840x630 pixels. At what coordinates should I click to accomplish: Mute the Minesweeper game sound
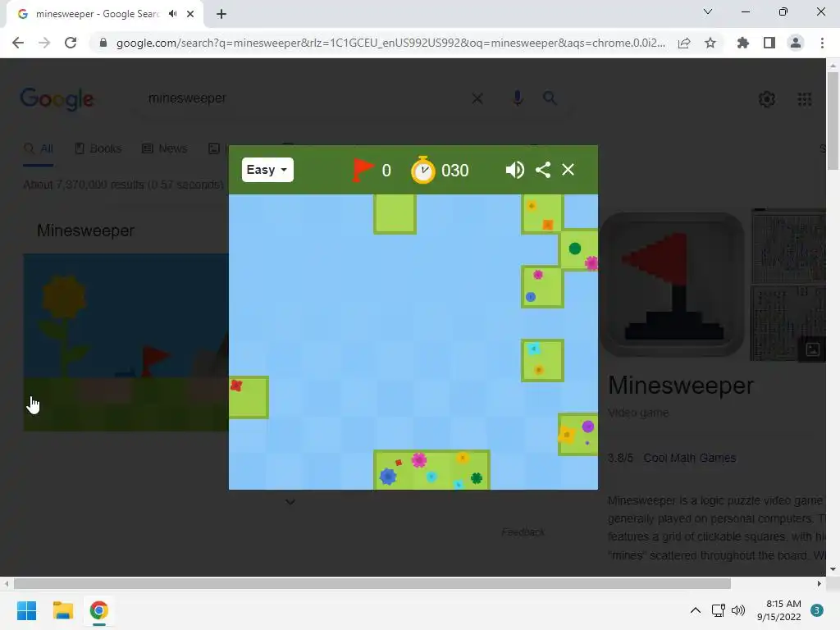[x=515, y=170]
